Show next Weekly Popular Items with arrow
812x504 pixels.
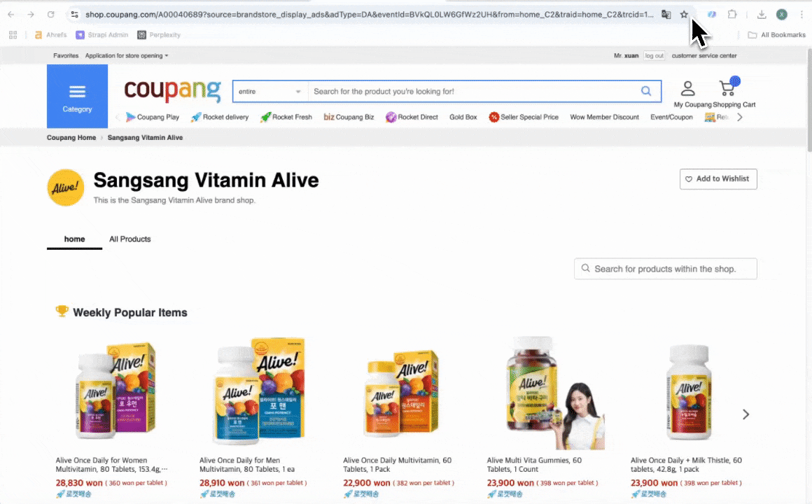745,414
